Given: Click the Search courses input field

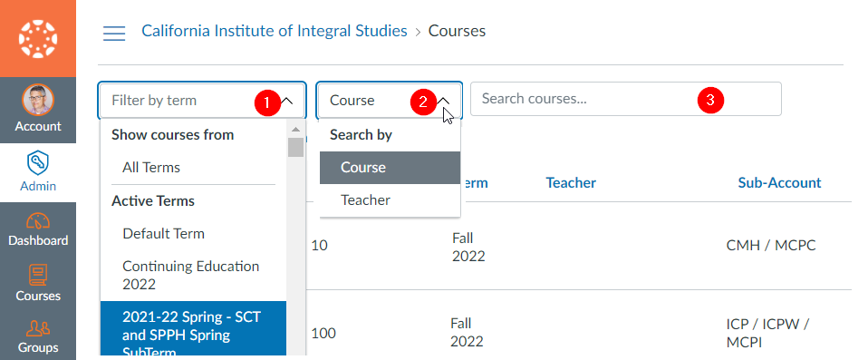Looking at the screenshot, I should [x=625, y=99].
